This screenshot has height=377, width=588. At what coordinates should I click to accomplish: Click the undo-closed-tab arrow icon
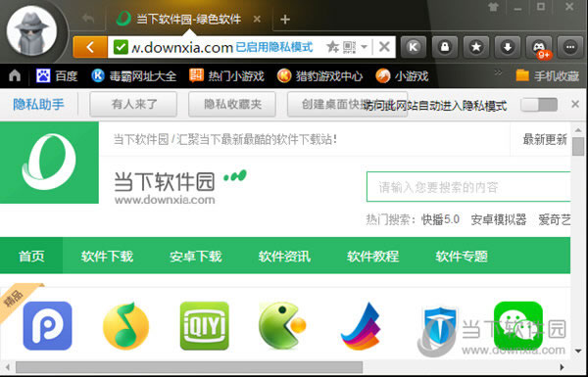pyautogui.click(x=88, y=18)
